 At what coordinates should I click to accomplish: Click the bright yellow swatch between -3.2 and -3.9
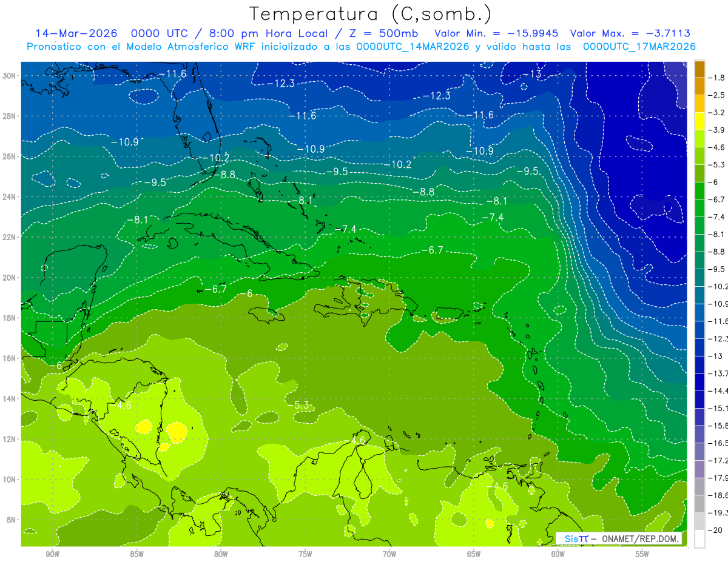click(x=699, y=121)
